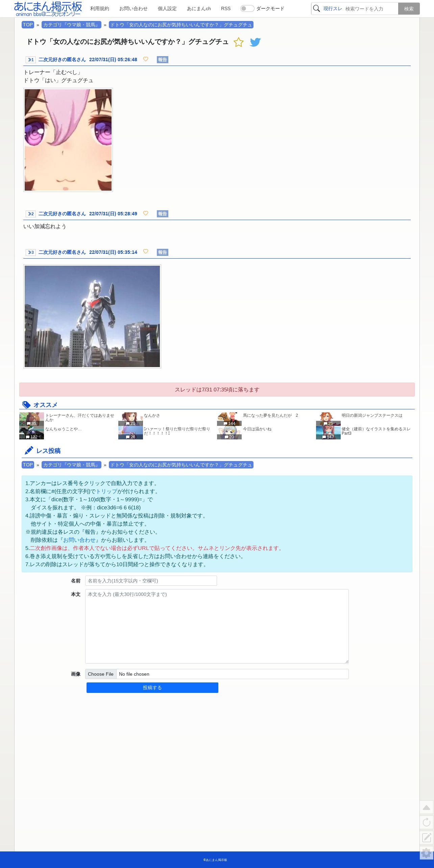Toggle the ダークモード switch
This screenshot has height=868, width=434.
point(247,8)
